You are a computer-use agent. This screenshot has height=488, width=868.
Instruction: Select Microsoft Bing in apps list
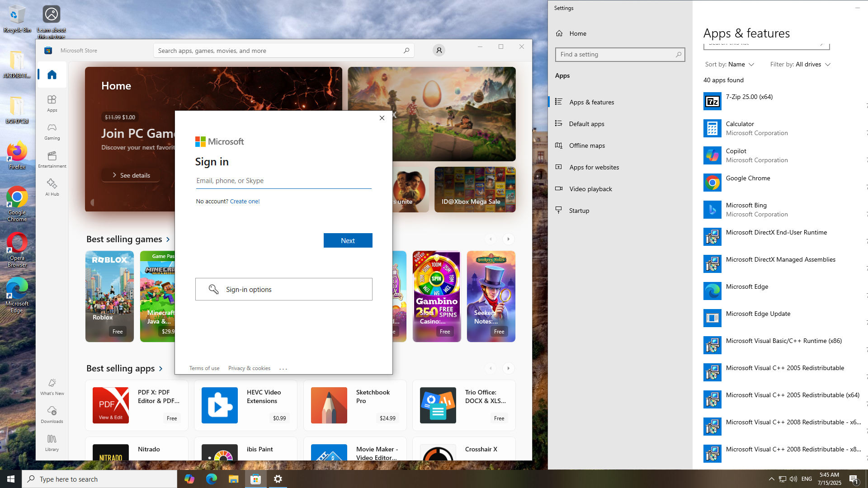click(786, 210)
